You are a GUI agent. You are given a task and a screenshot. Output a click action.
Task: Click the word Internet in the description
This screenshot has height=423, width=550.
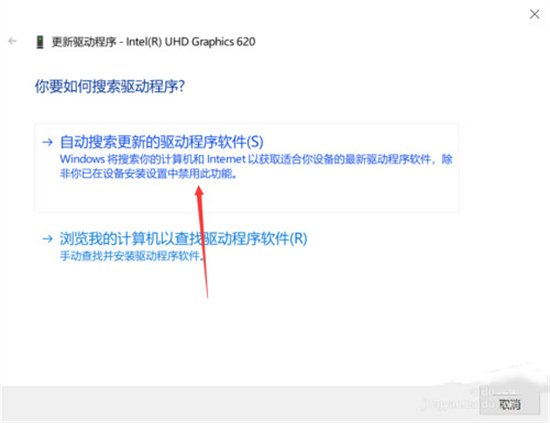[x=226, y=159]
